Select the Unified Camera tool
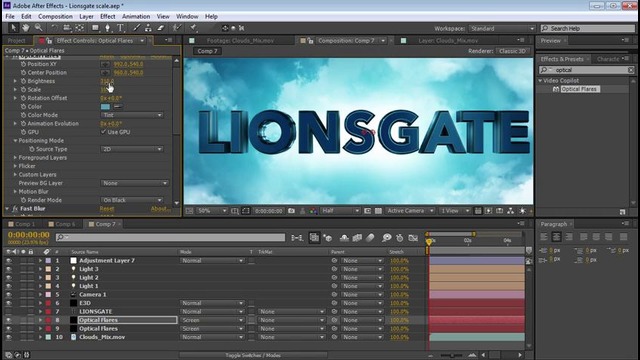This screenshot has height=360, width=640. 67,28
